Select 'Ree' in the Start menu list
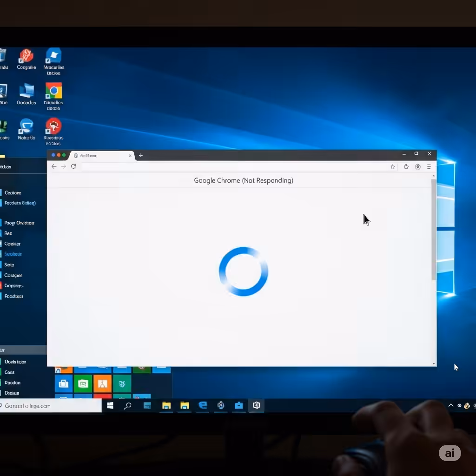The width and height of the screenshot is (476, 476). [8, 233]
